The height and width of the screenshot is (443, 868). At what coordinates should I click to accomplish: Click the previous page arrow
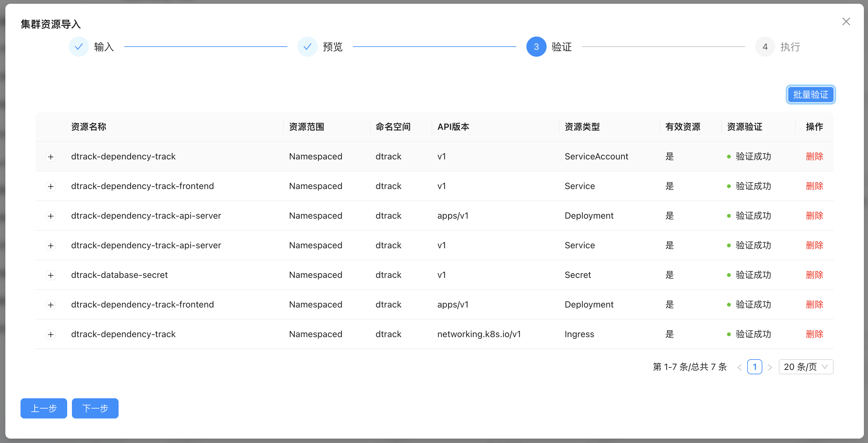click(739, 367)
